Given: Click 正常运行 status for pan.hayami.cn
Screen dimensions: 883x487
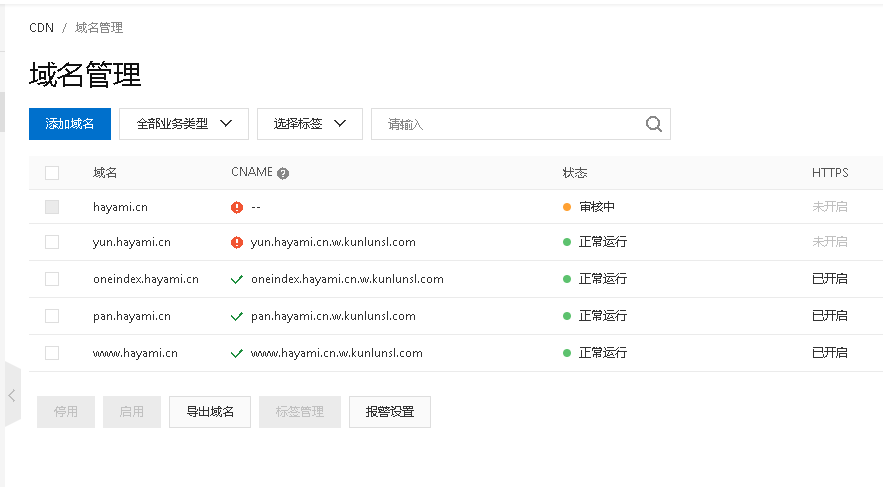Looking at the screenshot, I should coord(603,316).
